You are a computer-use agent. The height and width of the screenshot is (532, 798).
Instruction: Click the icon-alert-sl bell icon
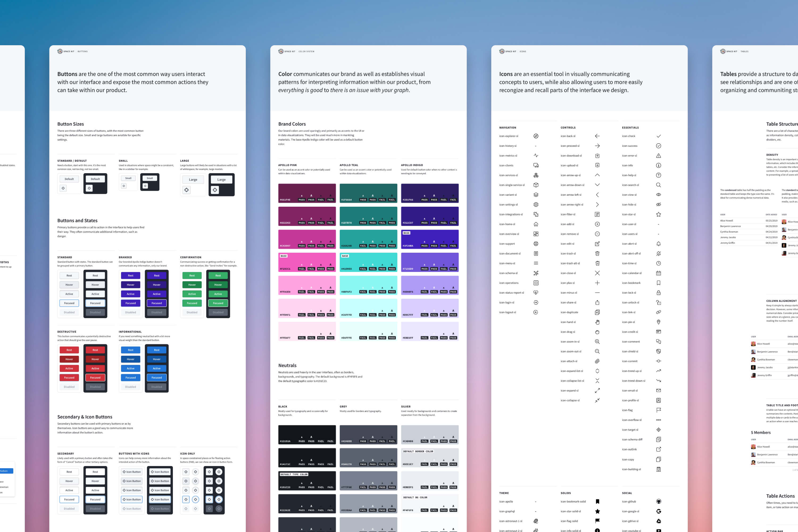(658, 244)
